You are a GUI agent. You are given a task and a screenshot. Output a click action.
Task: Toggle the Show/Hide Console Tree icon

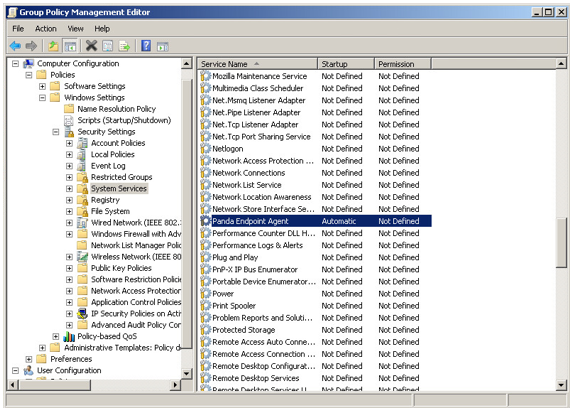70,46
